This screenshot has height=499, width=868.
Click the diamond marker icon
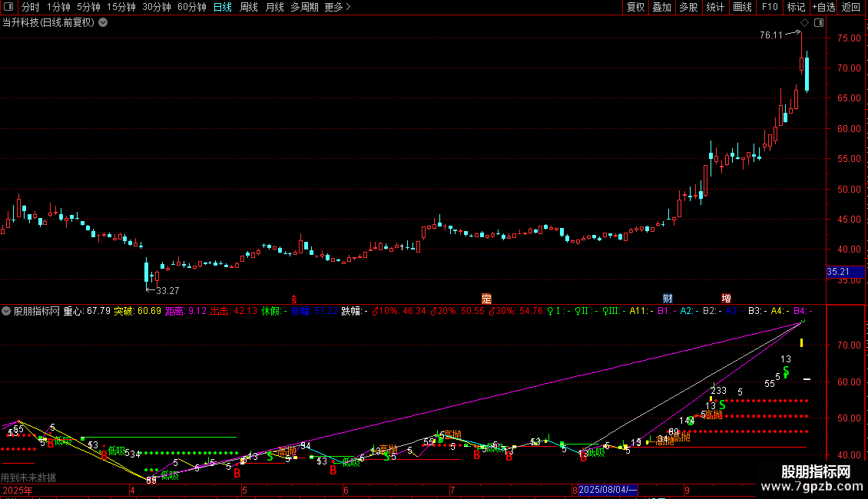[804, 23]
